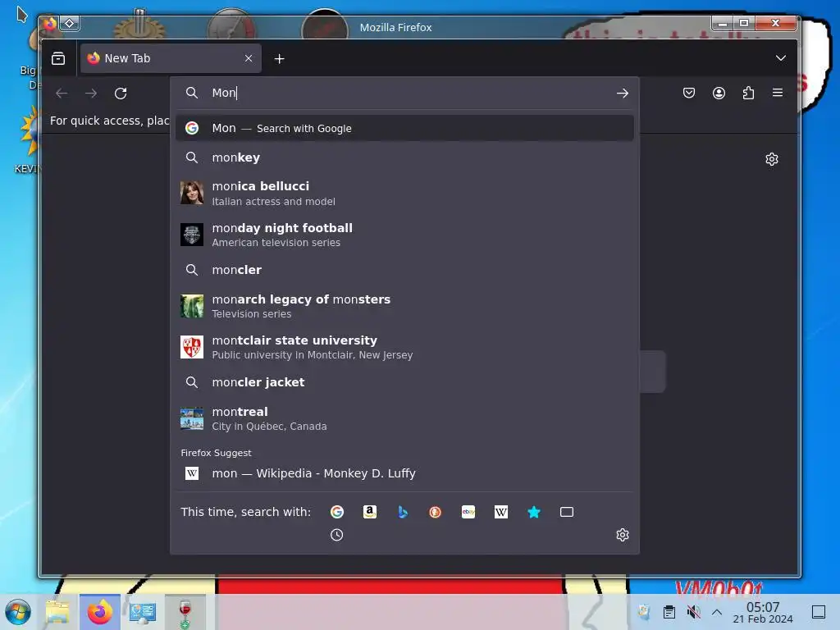Image resolution: width=840 pixels, height=630 pixels.
Task: Choose the montreal suggestion
Action: pos(404,418)
